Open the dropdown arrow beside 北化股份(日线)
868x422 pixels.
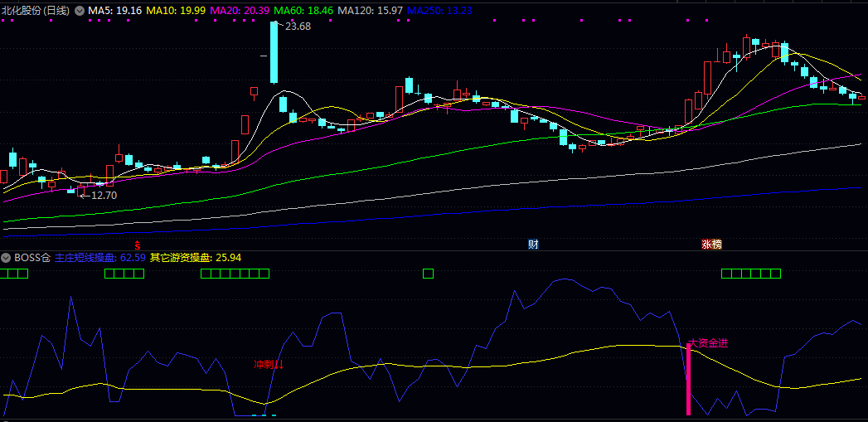pyautogui.click(x=80, y=11)
